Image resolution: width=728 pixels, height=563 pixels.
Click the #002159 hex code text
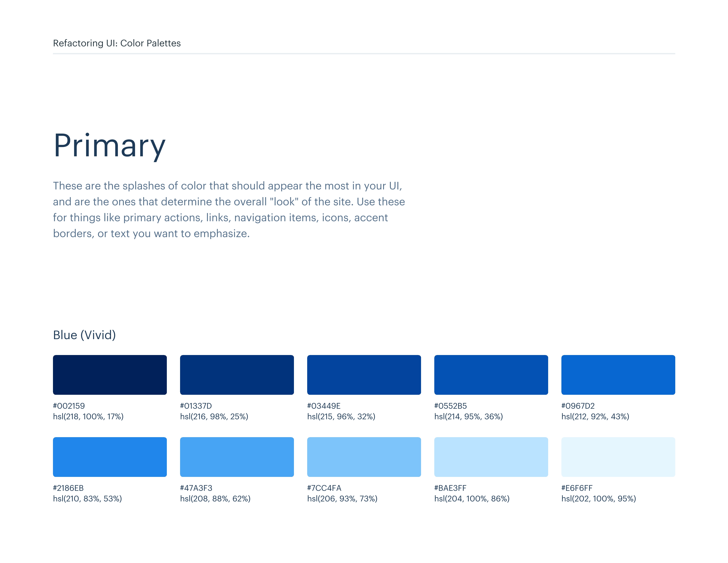click(x=69, y=406)
